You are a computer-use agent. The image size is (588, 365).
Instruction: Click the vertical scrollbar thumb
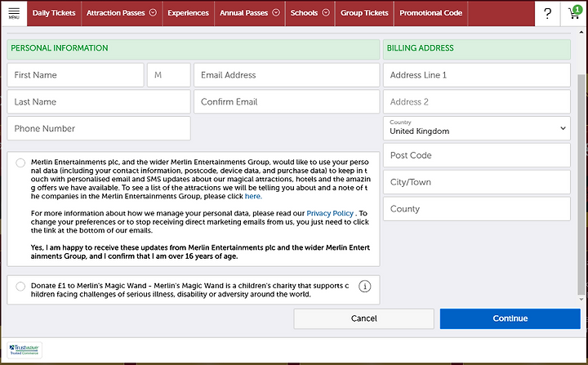581,184
